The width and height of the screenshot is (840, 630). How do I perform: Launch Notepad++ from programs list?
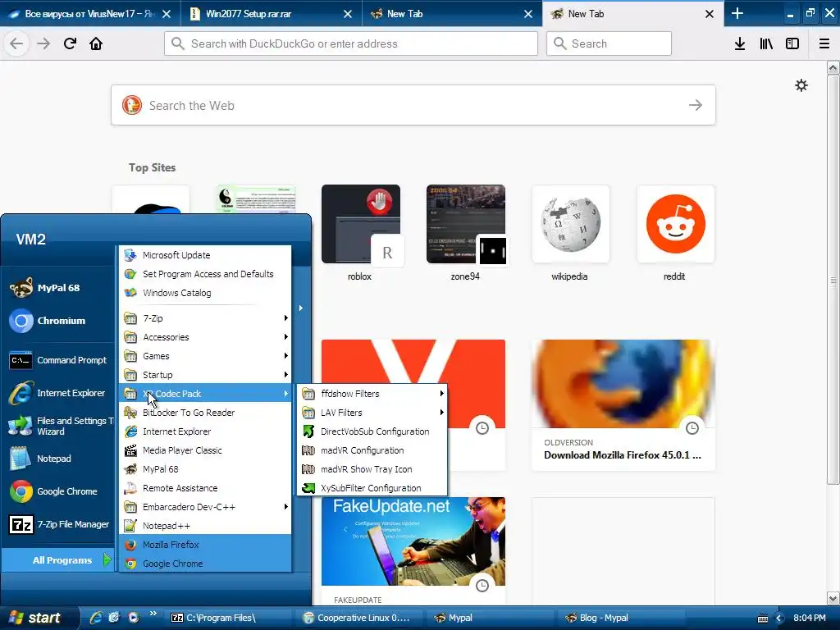[x=205, y=526]
